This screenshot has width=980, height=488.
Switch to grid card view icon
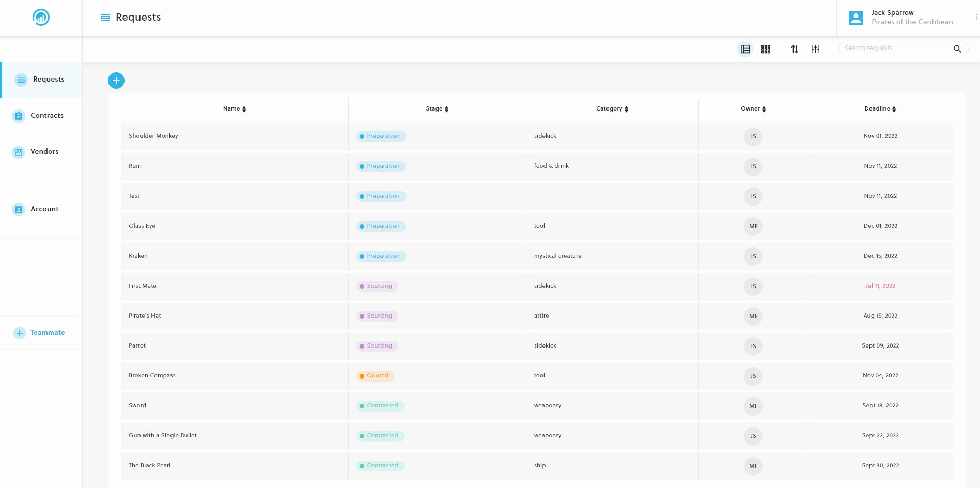[x=766, y=49]
